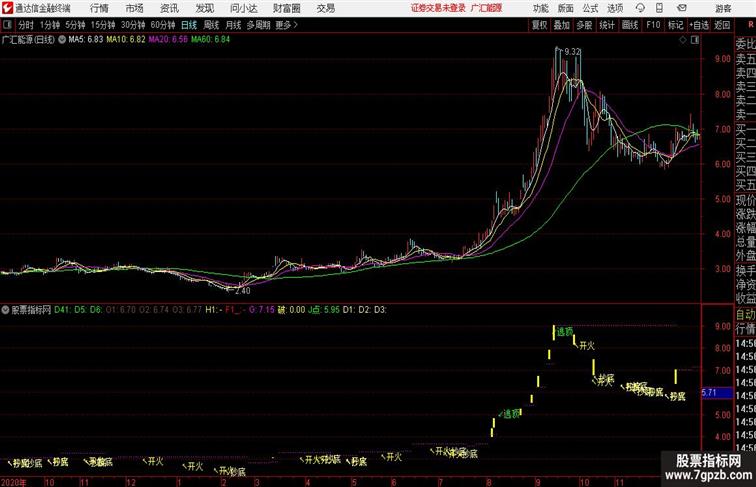756x487 pixels.
Task: Switch to the 多周期 tab
Action: tap(258, 25)
